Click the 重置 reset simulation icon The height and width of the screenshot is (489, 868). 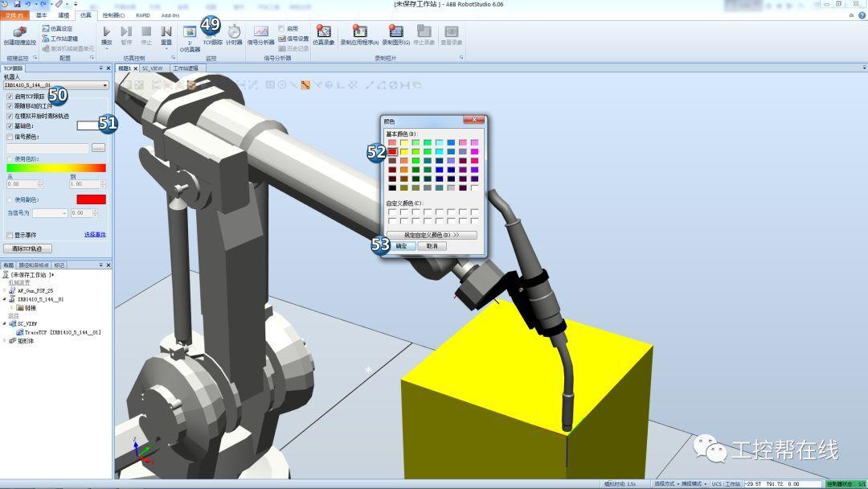point(166,32)
